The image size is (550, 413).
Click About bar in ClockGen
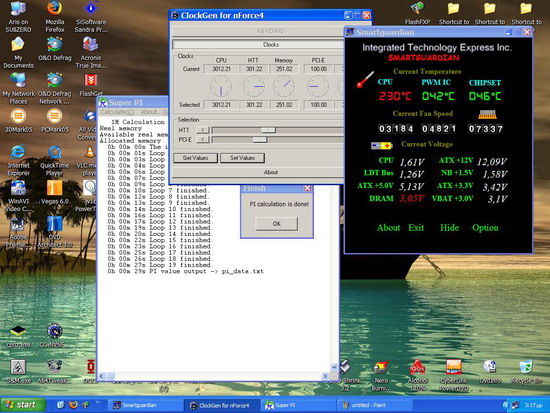(x=258, y=172)
